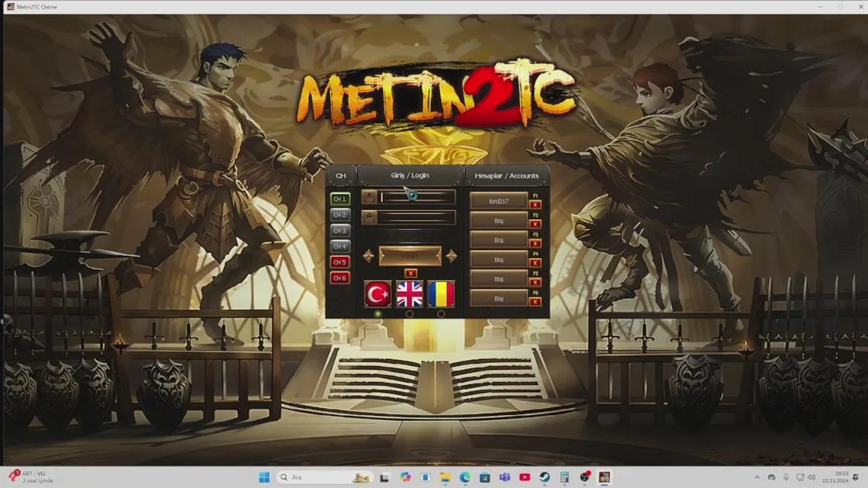Select radio button under Romanian flag
Viewport: 868px width, 488px height.
click(x=441, y=314)
